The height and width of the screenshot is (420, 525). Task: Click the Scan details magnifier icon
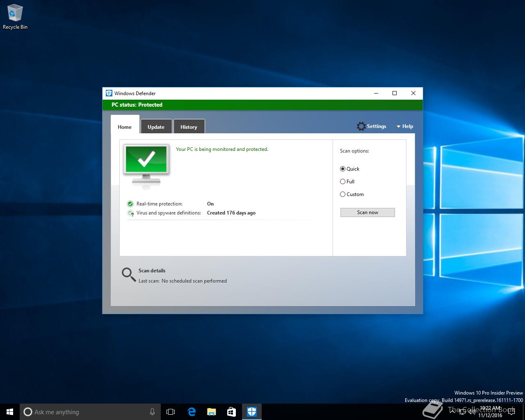pyautogui.click(x=129, y=275)
